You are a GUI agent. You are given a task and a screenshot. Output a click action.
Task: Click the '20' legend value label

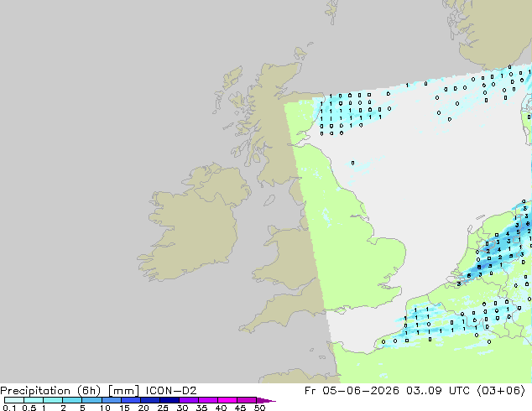click(x=143, y=408)
